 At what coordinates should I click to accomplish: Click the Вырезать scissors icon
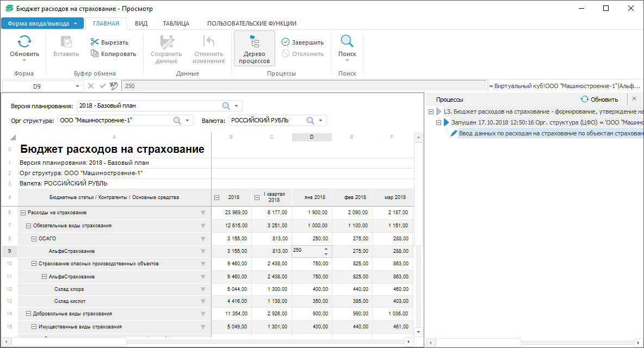tap(95, 42)
